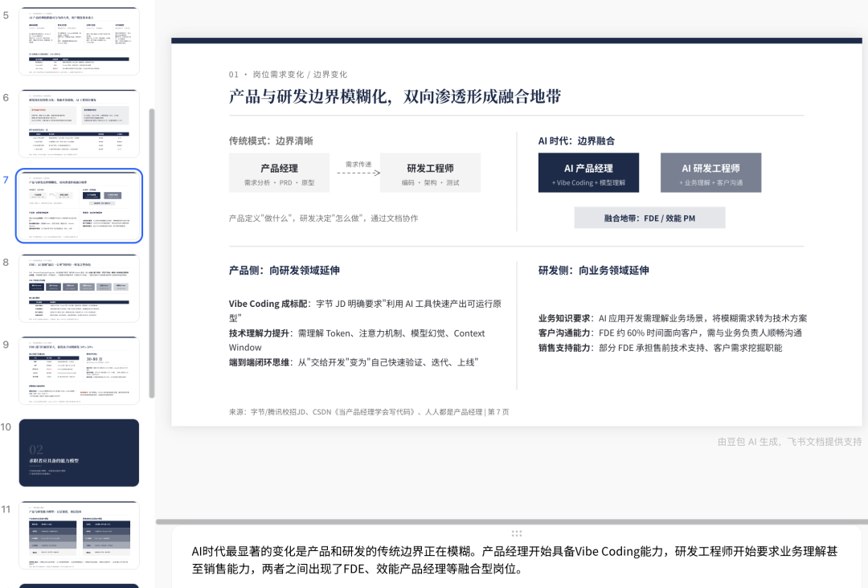Click slide number 8 label in sidebar
This screenshot has height=588, width=868.
click(x=6, y=262)
